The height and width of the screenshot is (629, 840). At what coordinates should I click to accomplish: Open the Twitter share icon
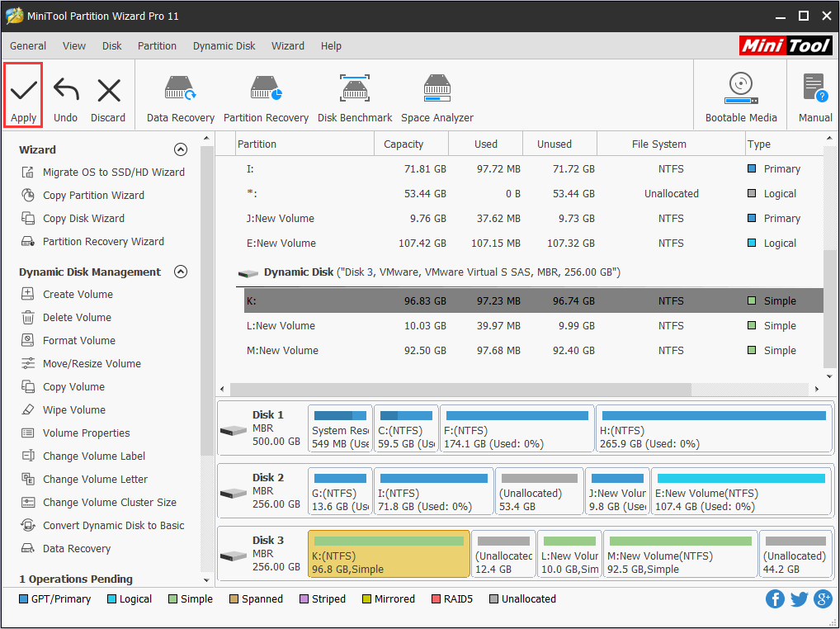[x=799, y=599]
